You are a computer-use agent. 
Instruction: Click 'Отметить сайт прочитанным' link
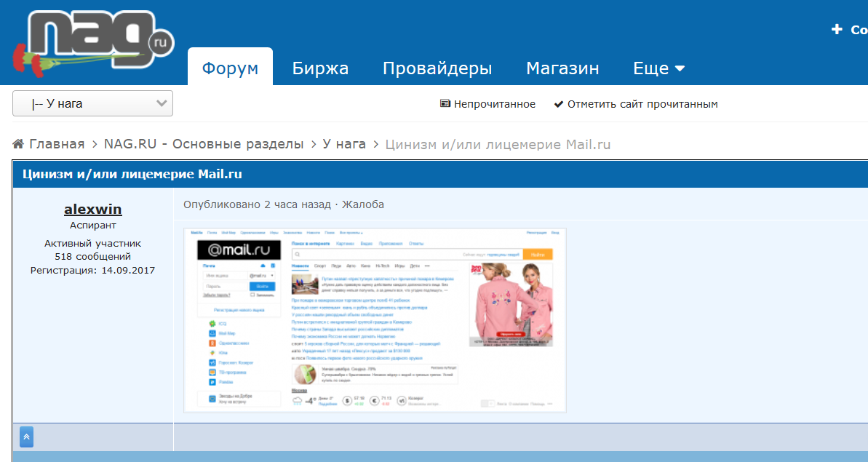click(642, 104)
